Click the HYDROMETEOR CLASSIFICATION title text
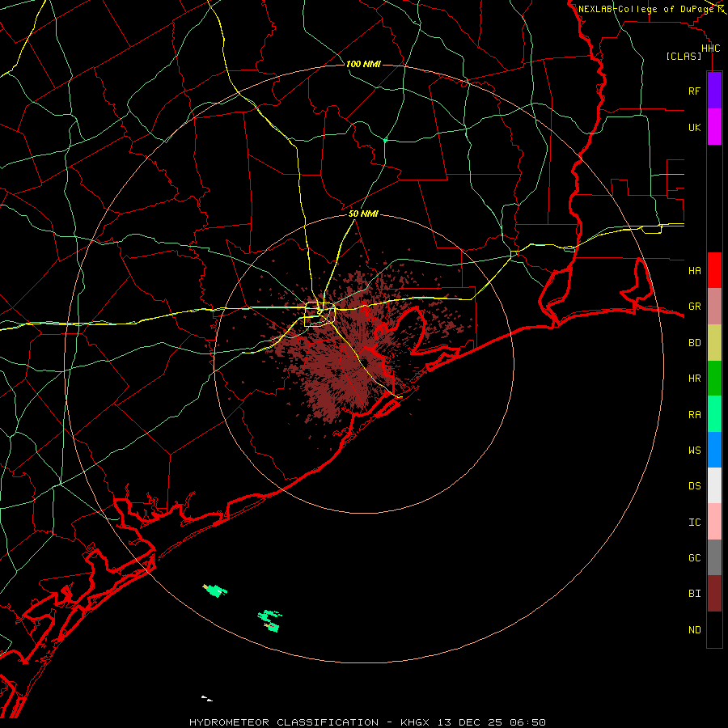The width and height of the screenshot is (728, 728). 284,722
